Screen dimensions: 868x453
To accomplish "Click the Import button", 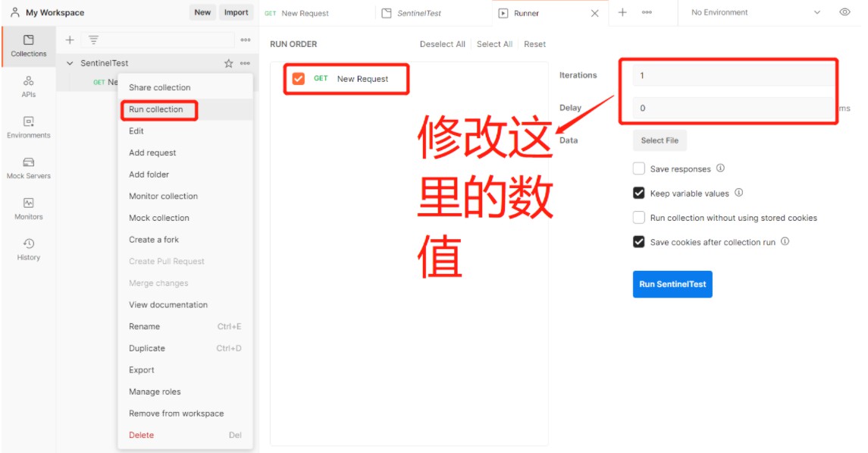I will 237,12.
